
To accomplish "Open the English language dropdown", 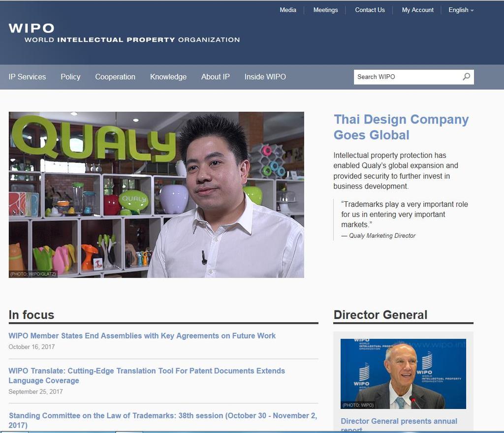I will [x=461, y=10].
